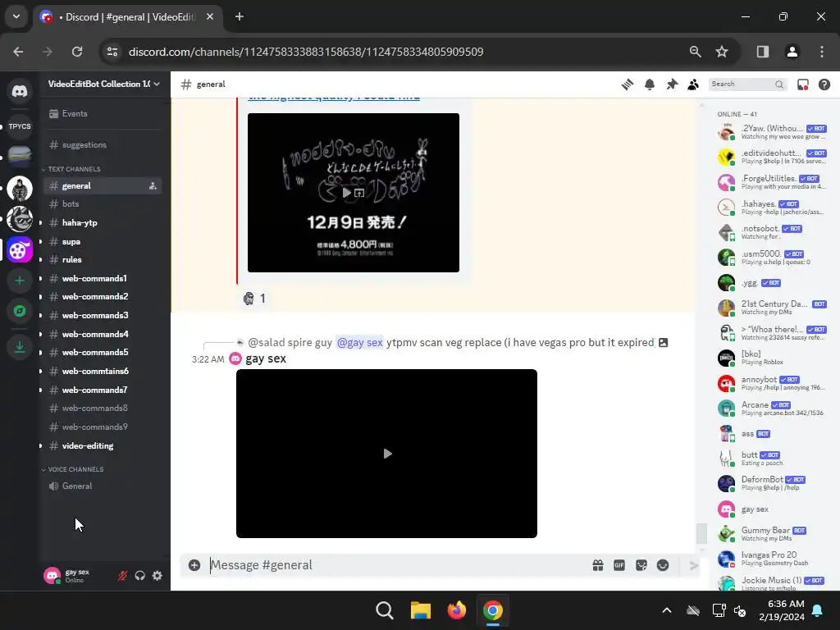Open Explore Discoverable Servers compass icon
Image resolution: width=840 pixels, height=630 pixels.
[20, 311]
